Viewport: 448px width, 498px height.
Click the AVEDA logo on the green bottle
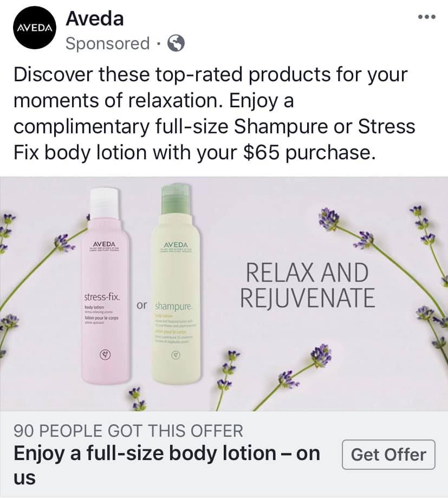(x=176, y=245)
